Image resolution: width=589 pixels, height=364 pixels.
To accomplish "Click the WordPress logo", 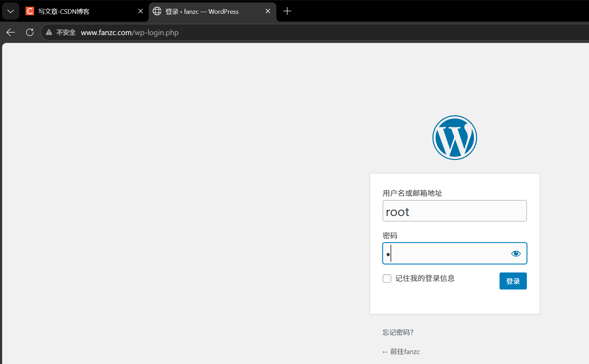I will 454,138.
